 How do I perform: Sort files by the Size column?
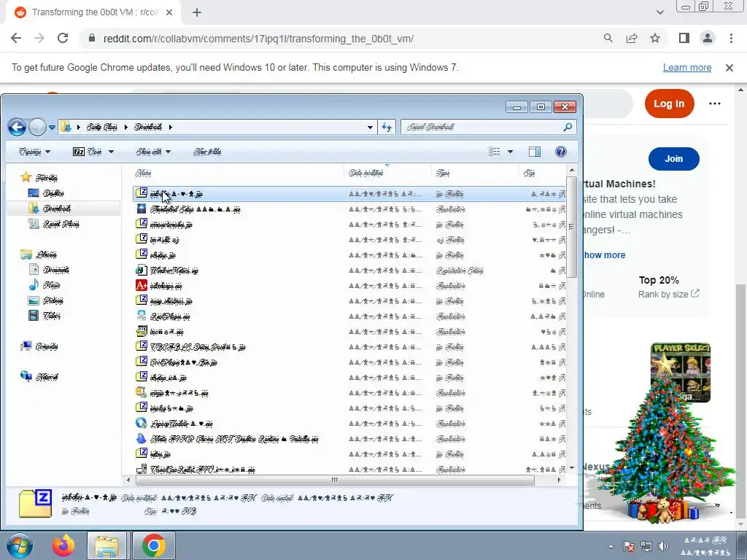[x=543, y=173]
